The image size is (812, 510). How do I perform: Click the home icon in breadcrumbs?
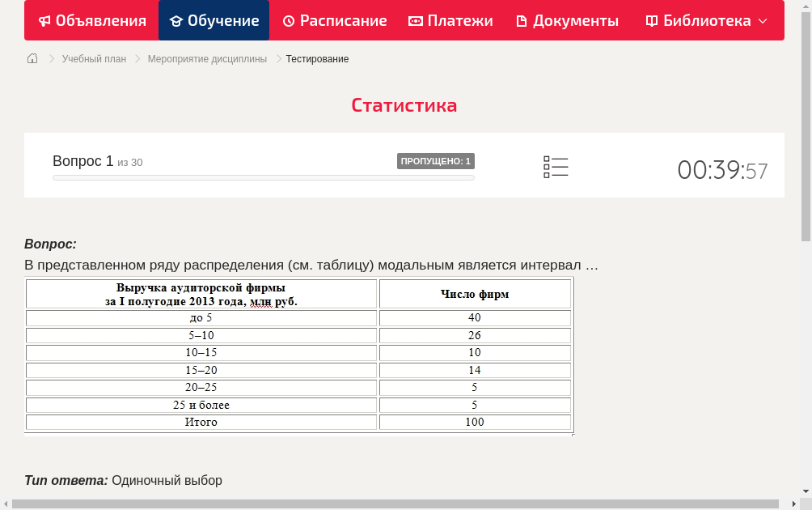click(x=32, y=58)
